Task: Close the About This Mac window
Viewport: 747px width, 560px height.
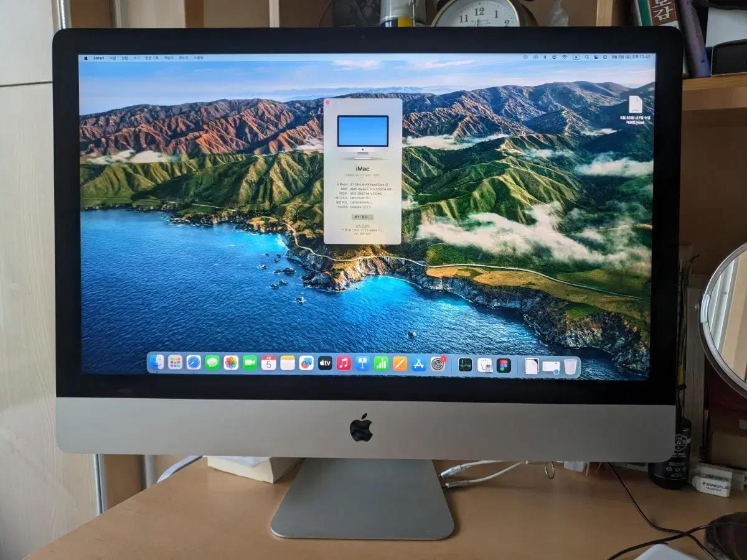Action: point(327,102)
